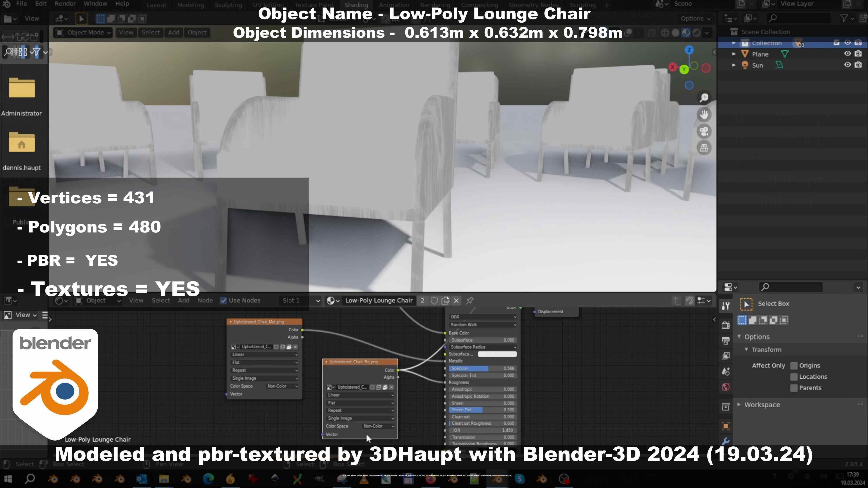The height and width of the screenshot is (488, 868).
Task: Open the Slot 1 material slot dropdown
Action: [x=300, y=300]
